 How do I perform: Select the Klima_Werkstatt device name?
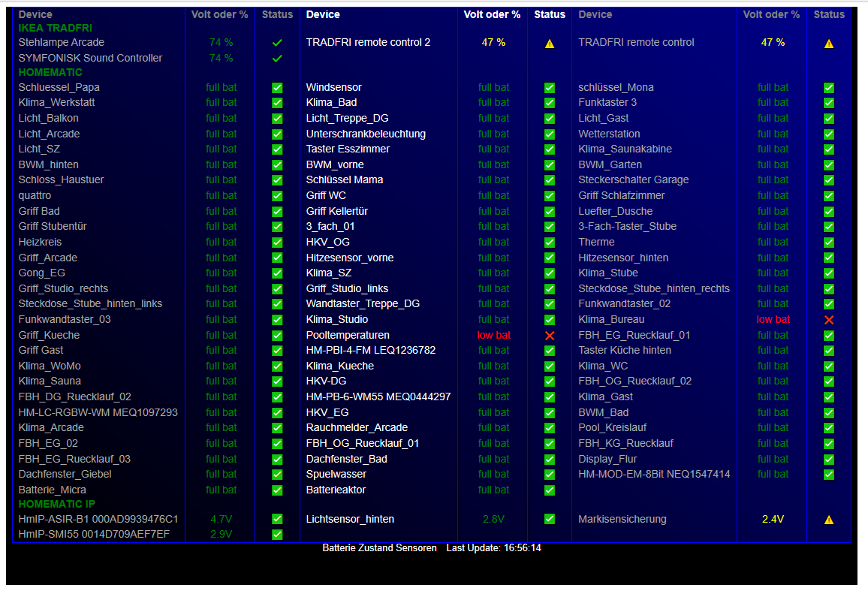click(56, 102)
